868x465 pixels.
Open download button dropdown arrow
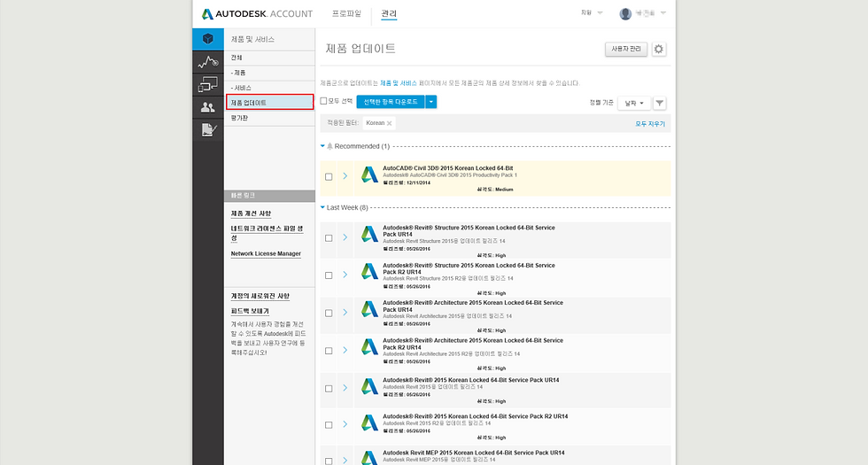tap(430, 102)
